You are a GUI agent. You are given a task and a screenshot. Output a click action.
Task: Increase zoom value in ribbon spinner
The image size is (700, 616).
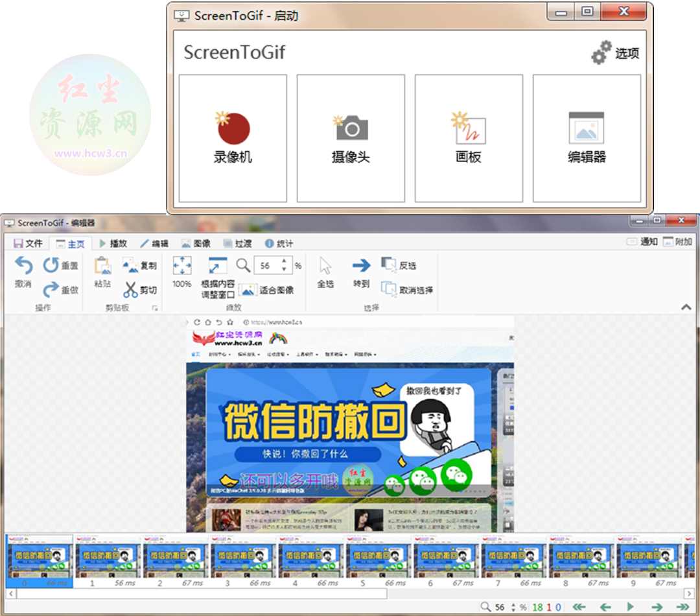284,261
